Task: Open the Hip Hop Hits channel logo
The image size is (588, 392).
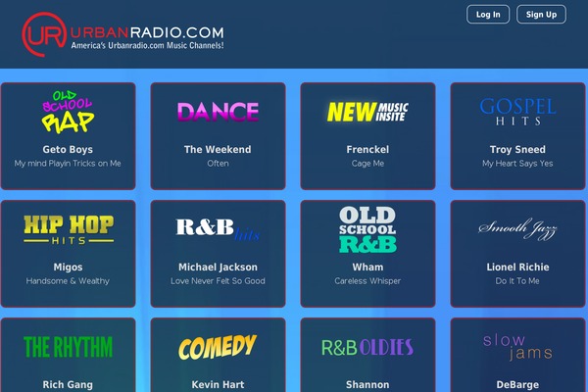Action: coord(69,229)
